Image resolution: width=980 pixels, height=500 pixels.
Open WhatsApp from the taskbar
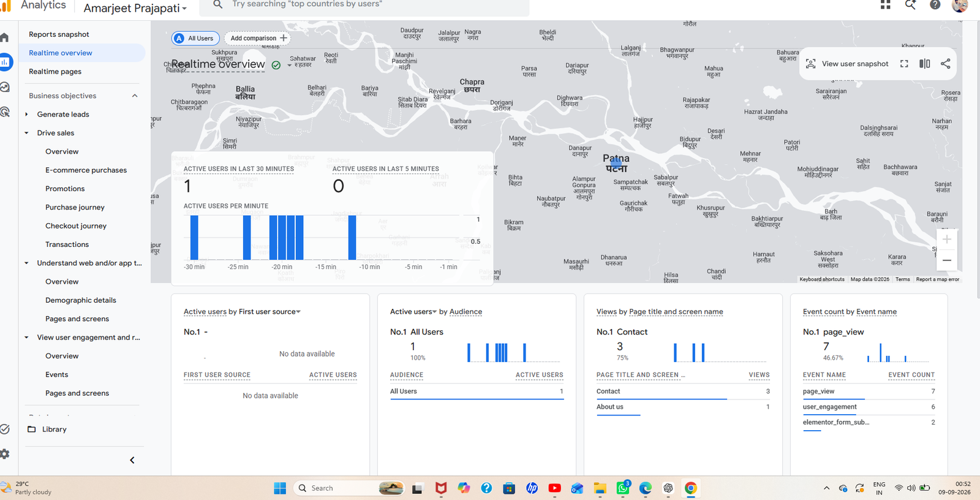point(623,488)
